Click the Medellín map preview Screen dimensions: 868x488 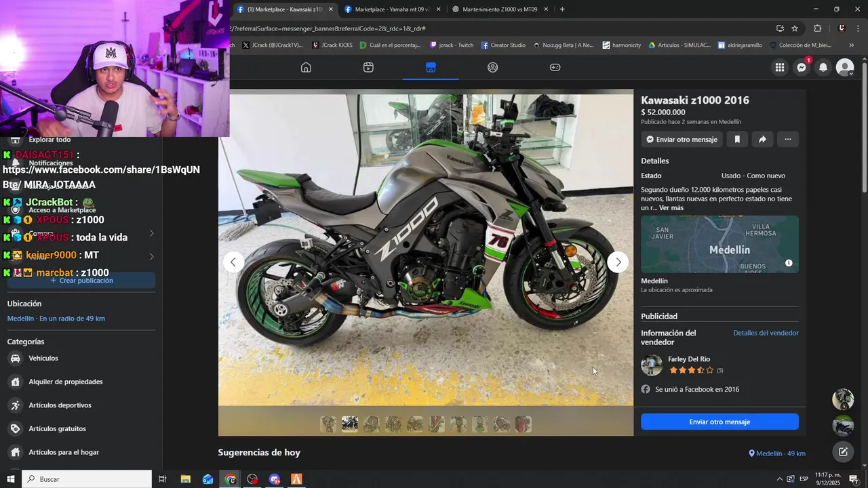pos(719,244)
